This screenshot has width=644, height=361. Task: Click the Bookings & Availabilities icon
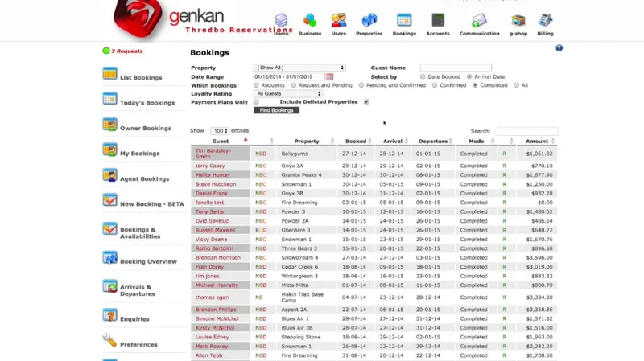[109, 228]
